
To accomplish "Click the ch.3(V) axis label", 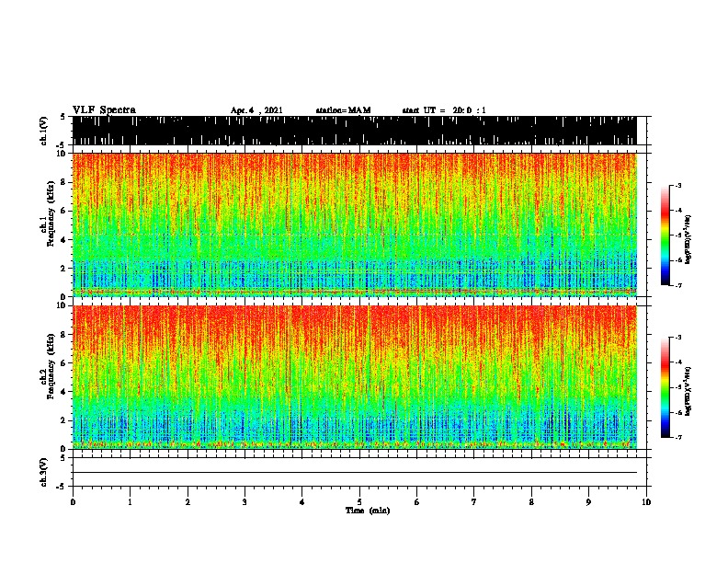I will click(x=44, y=472).
